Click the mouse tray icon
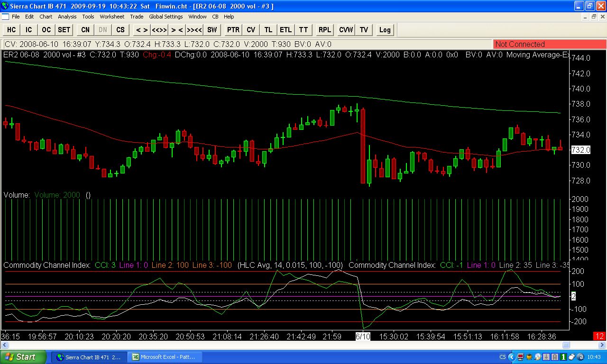 click(572, 357)
